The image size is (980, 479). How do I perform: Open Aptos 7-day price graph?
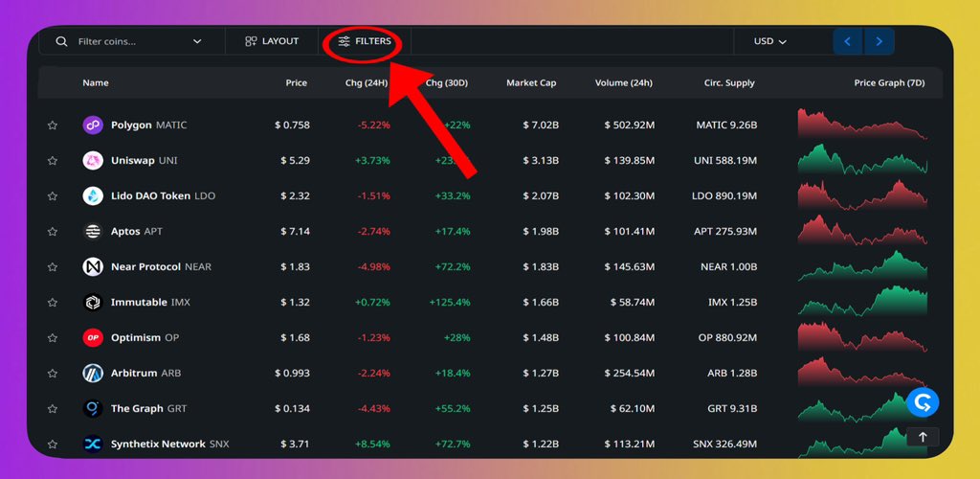click(862, 230)
